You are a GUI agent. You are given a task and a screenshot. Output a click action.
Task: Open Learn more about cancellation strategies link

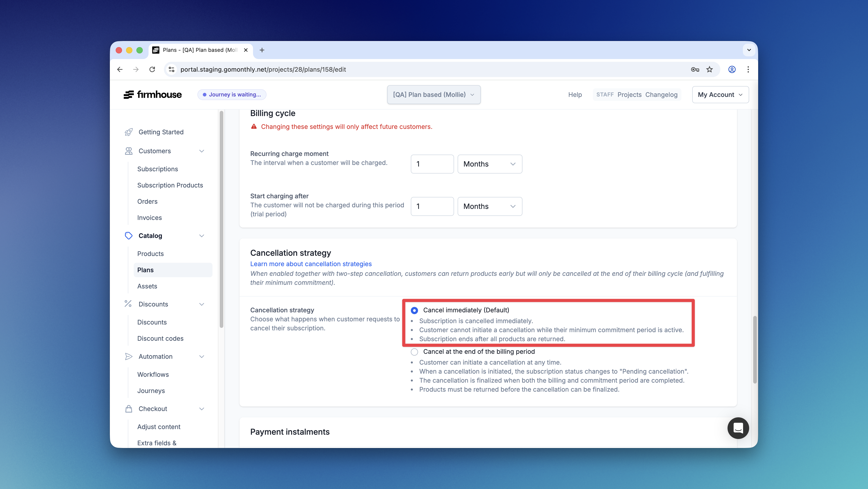click(311, 264)
